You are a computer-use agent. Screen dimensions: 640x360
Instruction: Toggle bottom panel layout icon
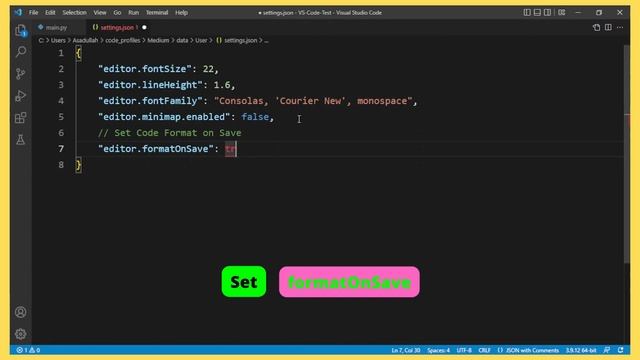(537, 12)
